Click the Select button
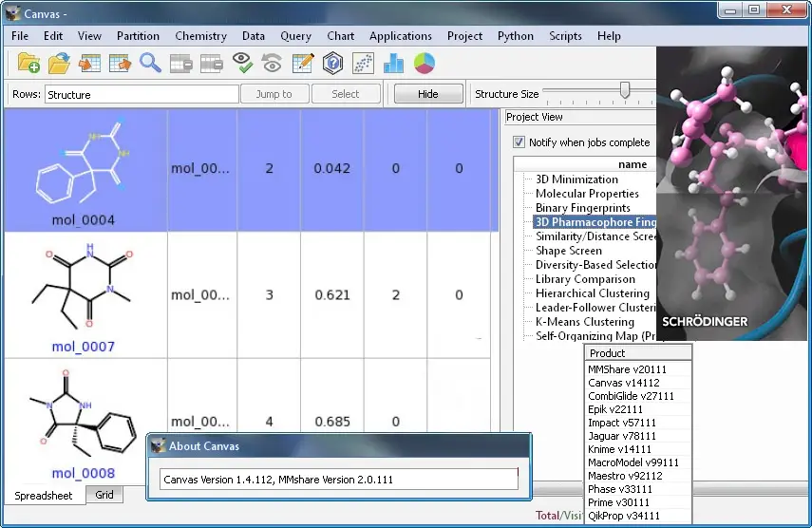This screenshot has width=812, height=528. click(x=345, y=94)
